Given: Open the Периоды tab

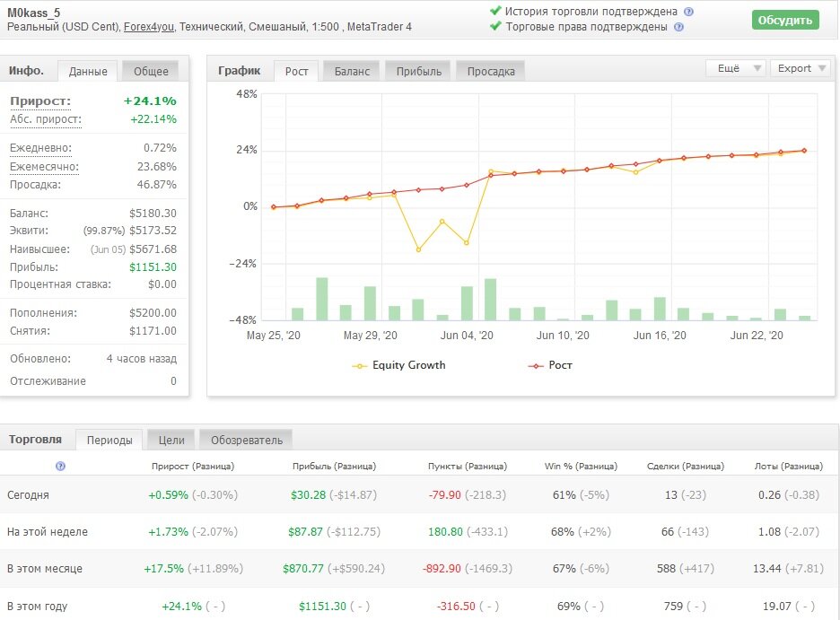Looking at the screenshot, I should 109,441.
